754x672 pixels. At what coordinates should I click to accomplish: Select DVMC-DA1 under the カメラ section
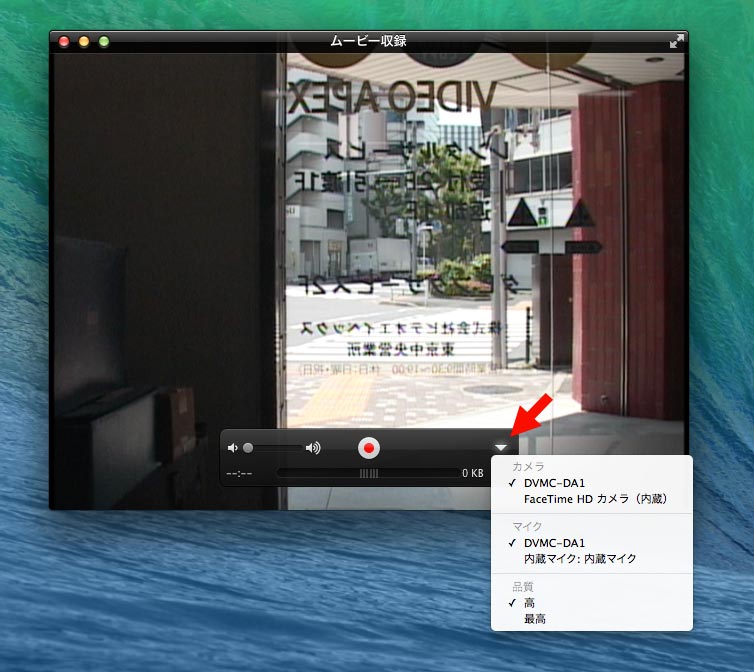click(x=554, y=483)
